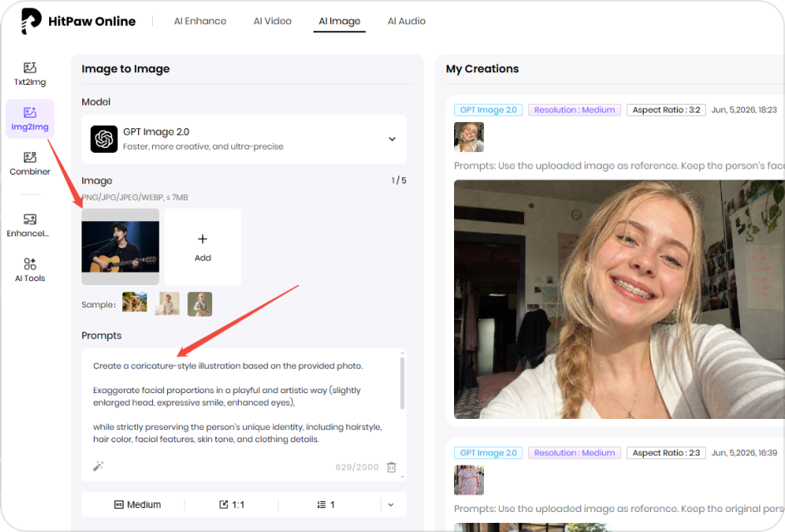Open the AI Tools sidebar entry
Viewport: 785px width, 532px height.
[30, 270]
